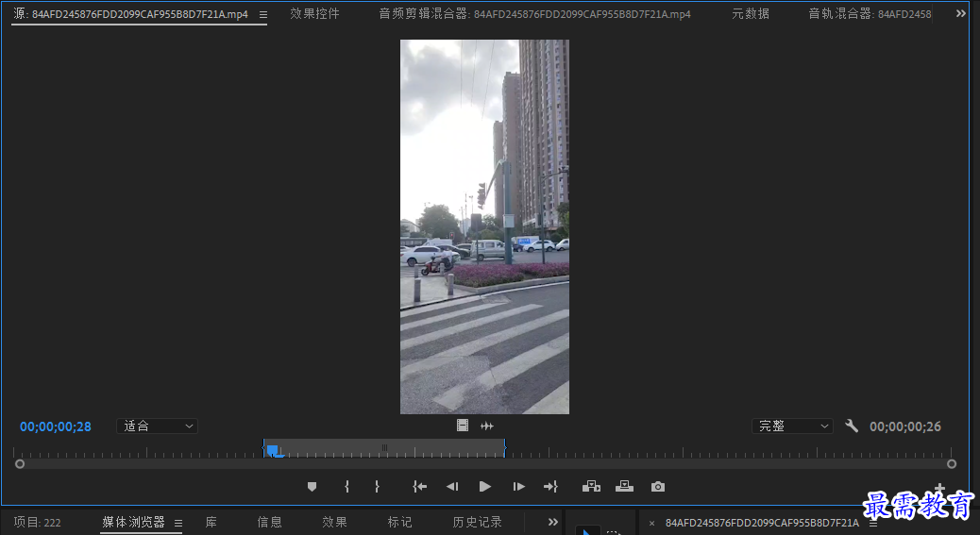This screenshot has width=980, height=535.
Task: Click the left zoom scrollbar handle
Action: coord(20,464)
